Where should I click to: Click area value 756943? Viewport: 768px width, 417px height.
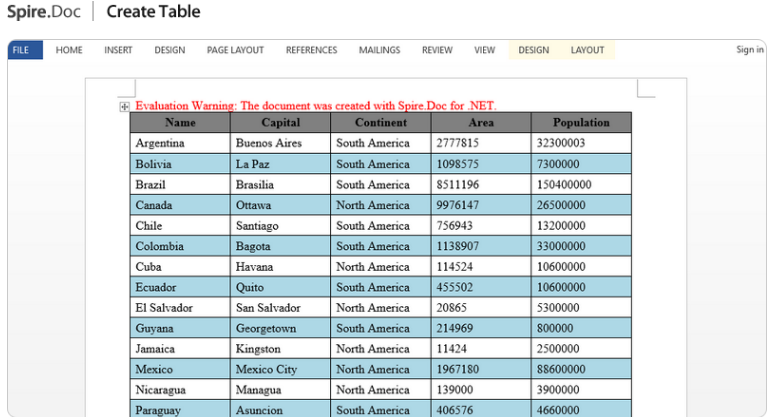click(x=455, y=225)
